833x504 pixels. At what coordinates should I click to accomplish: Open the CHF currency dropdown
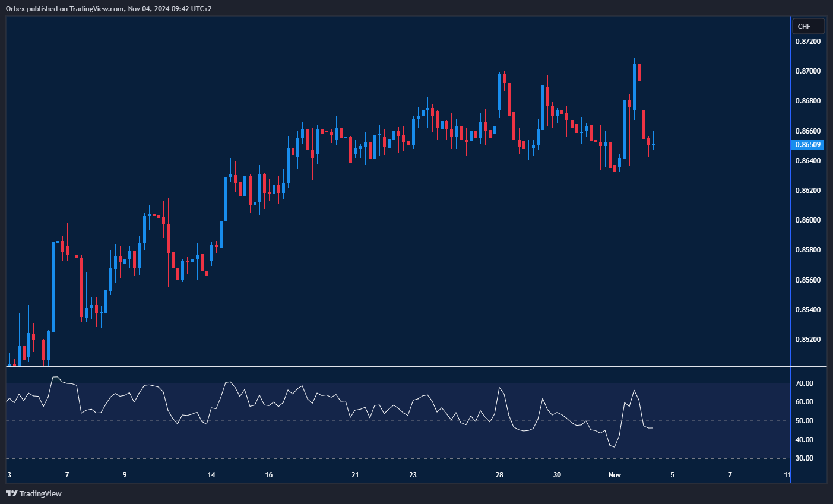click(x=808, y=26)
